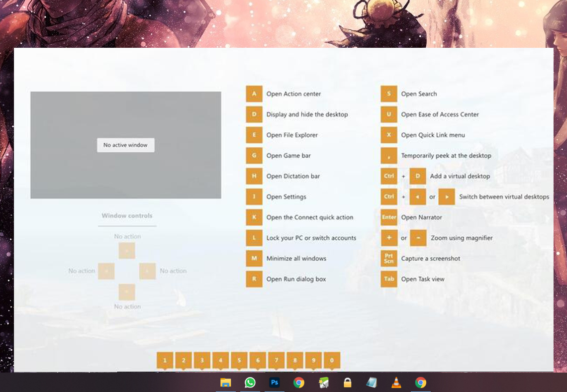Click the Switch between virtual desktops label
This screenshot has width=567, height=392.
pyautogui.click(x=504, y=196)
